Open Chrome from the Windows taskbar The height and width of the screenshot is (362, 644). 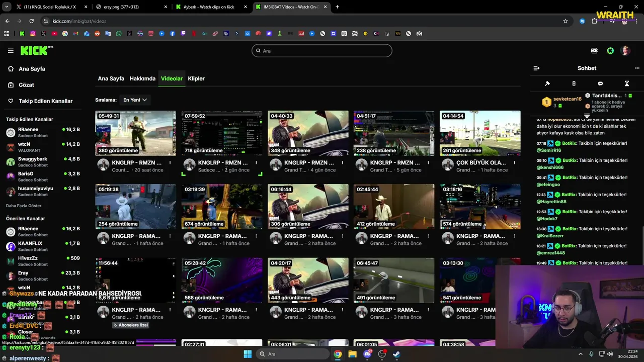tap(338, 354)
